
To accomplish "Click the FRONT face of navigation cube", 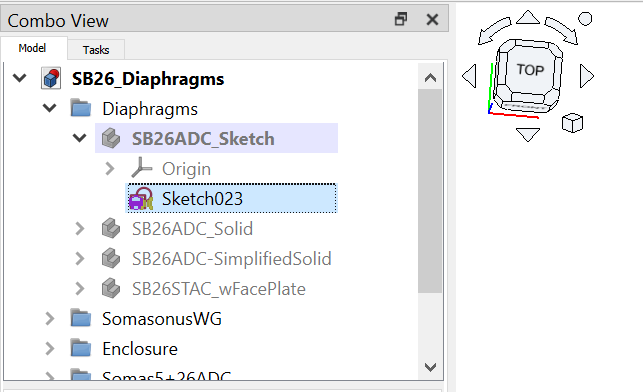I will coord(525,107).
